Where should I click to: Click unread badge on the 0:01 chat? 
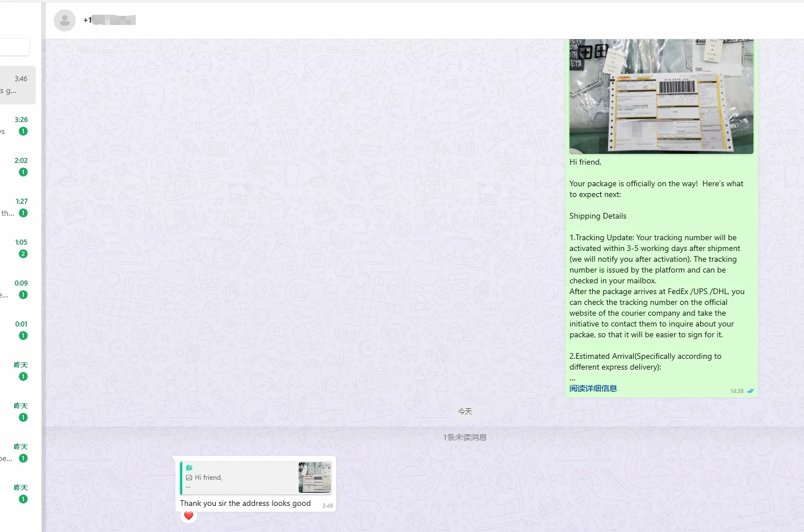23,336
